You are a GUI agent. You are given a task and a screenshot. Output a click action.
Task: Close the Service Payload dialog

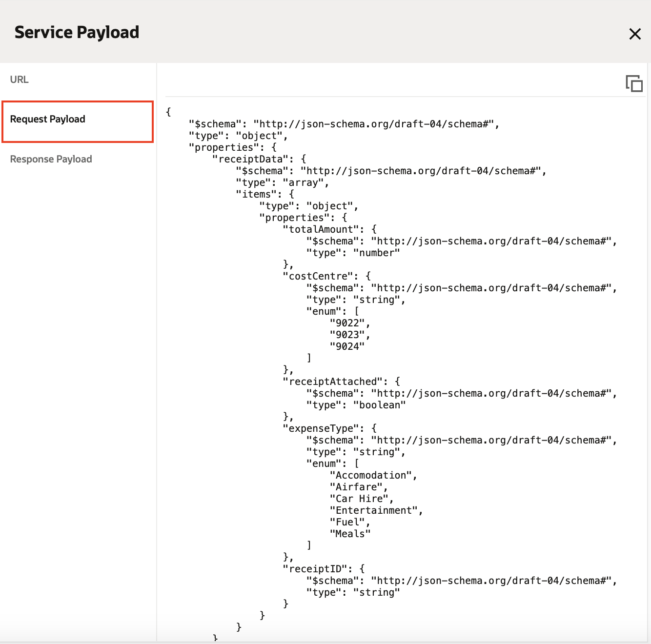point(635,34)
